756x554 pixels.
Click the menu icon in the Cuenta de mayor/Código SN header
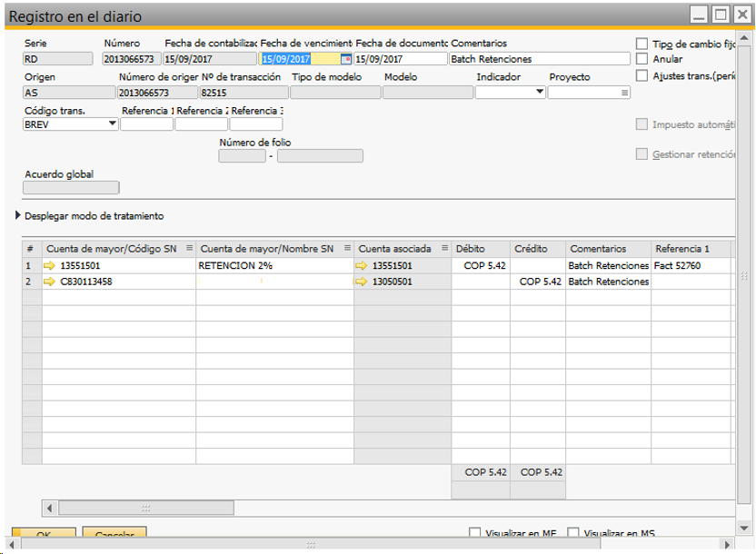point(186,248)
